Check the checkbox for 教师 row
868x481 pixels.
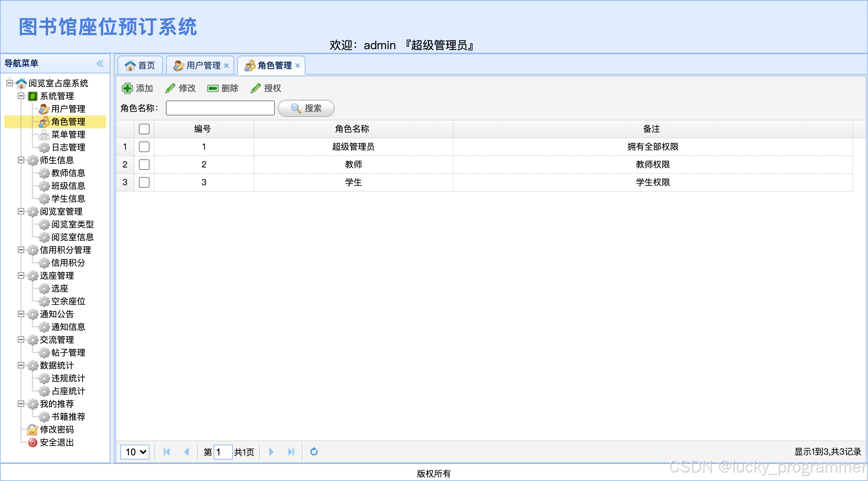click(144, 165)
